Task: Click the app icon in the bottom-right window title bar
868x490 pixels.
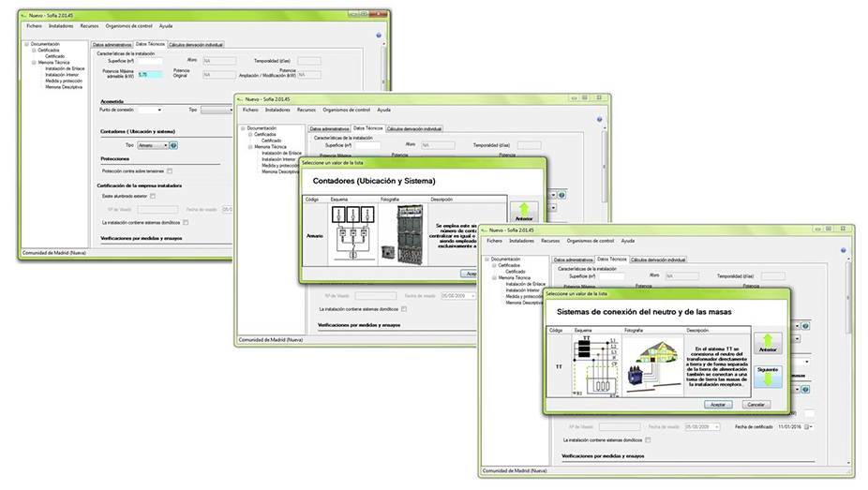Action: click(x=484, y=230)
